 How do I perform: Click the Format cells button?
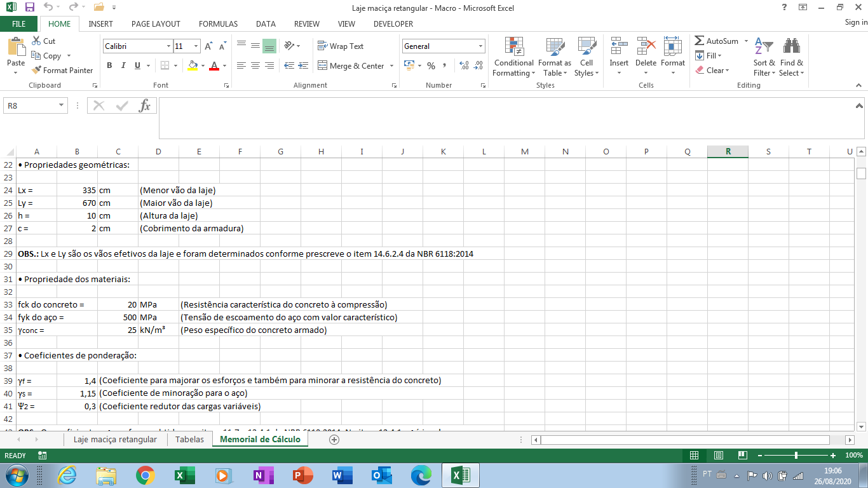click(672, 57)
